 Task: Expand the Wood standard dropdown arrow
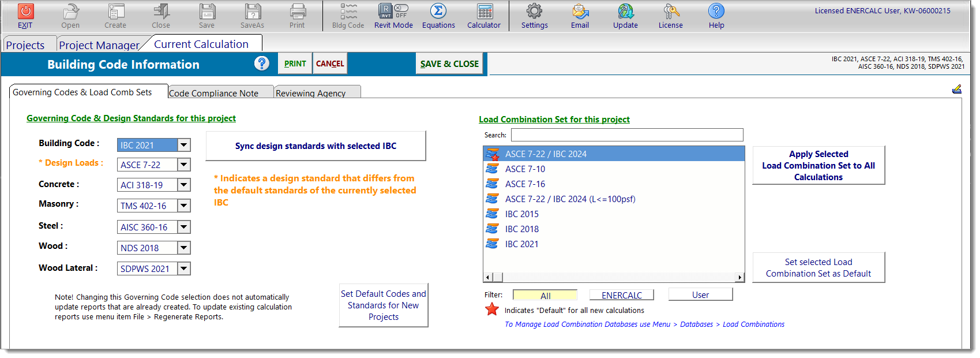click(184, 248)
